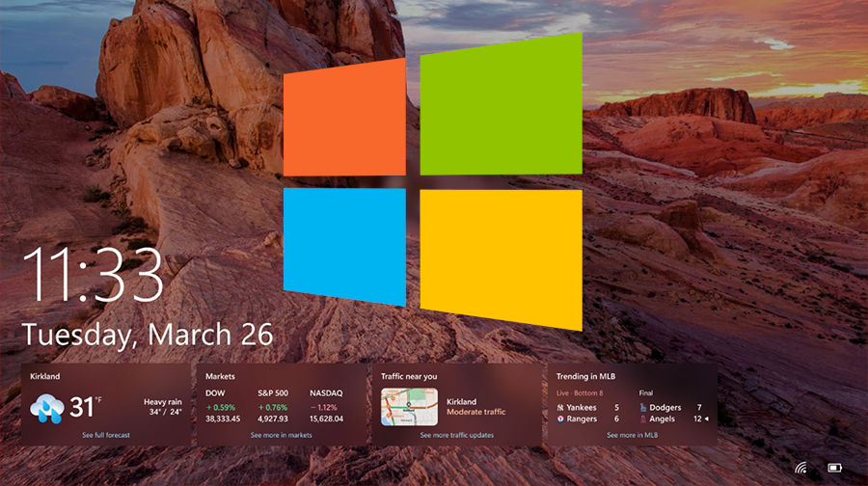Image resolution: width=868 pixels, height=486 pixels.
Task: Click Kirkland label in traffic card
Action: 462,402
